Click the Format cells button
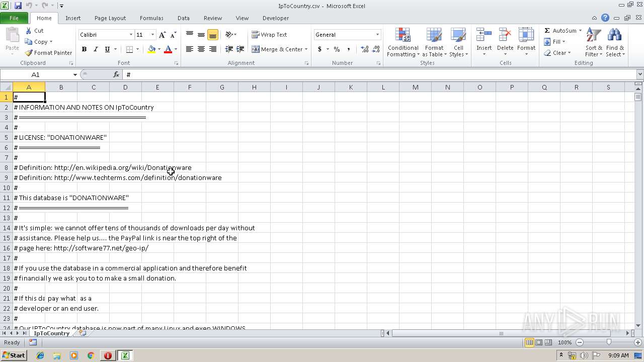The image size is (644, 362). (526, 43)
